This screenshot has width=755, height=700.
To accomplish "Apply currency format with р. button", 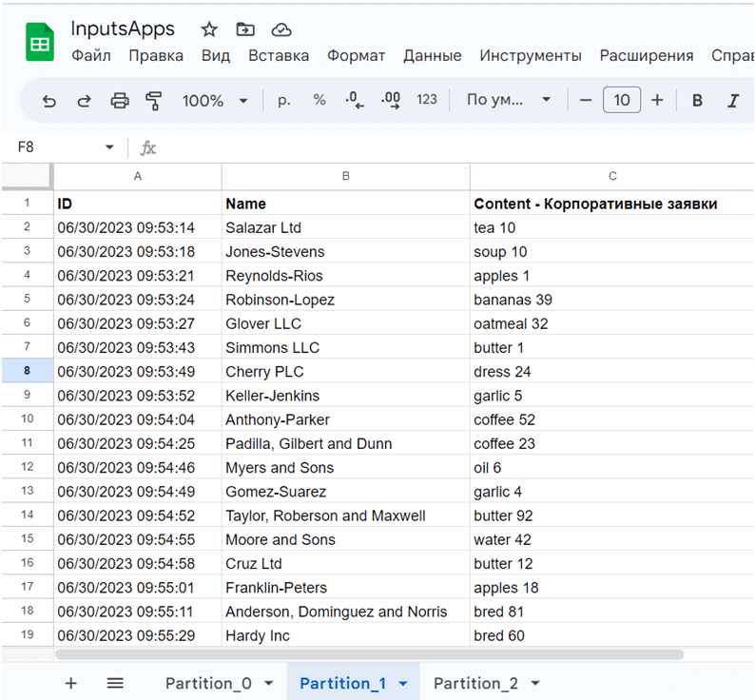I will pyautogui.click(x=283, y=100).
